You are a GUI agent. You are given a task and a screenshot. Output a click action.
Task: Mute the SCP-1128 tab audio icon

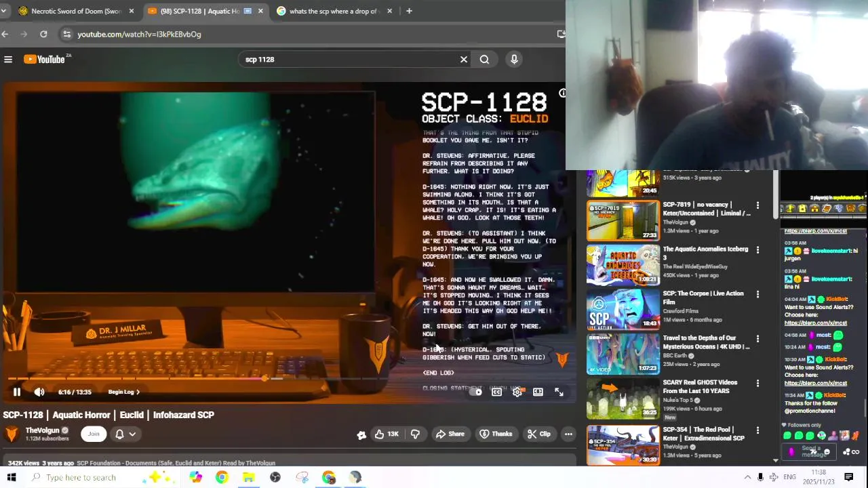click(x=248, y=11)
